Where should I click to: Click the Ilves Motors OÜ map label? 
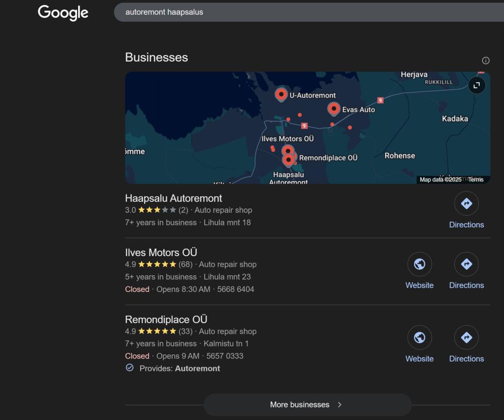tap(288, 139)
